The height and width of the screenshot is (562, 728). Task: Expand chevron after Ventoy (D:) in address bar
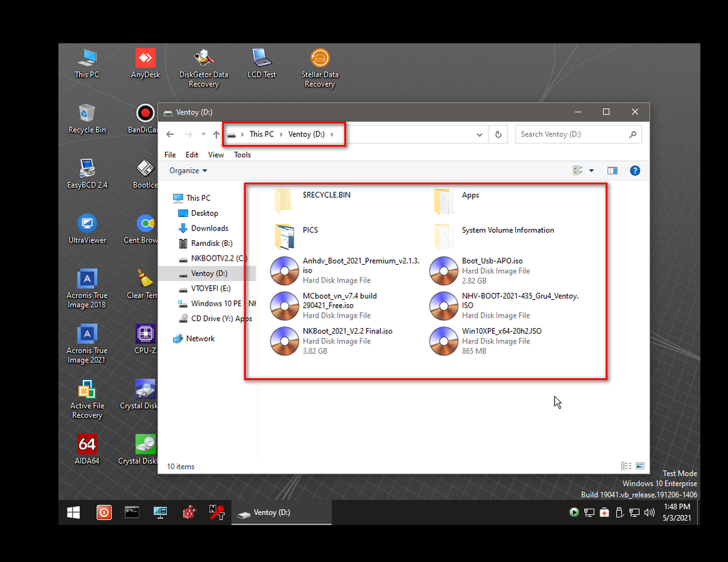[x=331, y=134]
